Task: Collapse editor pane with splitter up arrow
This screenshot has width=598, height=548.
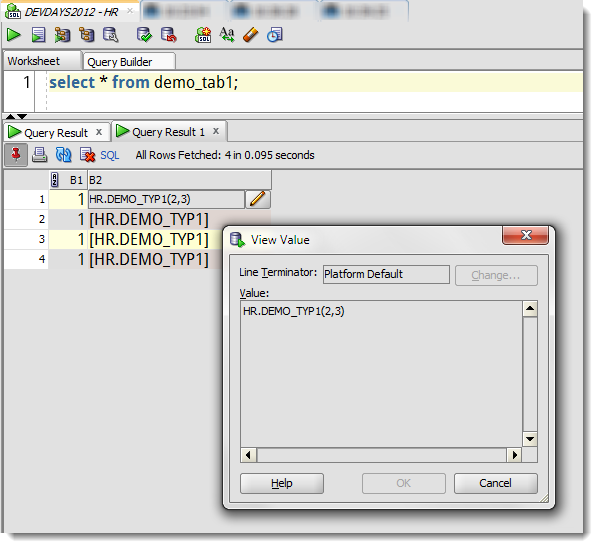Action: pyautogui.click(x=10, y=116)
